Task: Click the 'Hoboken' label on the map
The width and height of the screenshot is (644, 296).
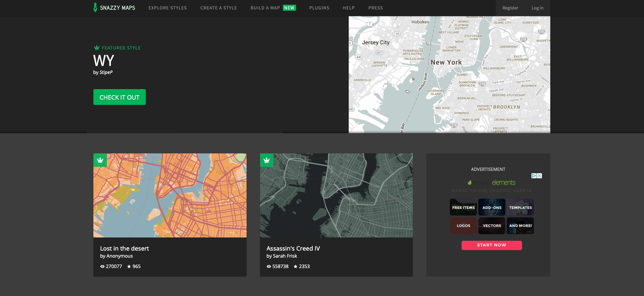Action: pos(420,22)
